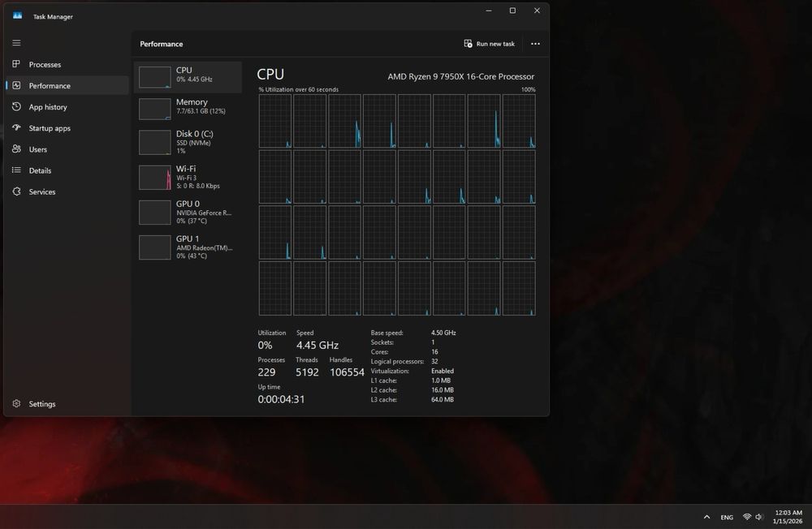Click the Virtualization Enabled value
This screenshot has height=529, width=812.
pos(443,371)
